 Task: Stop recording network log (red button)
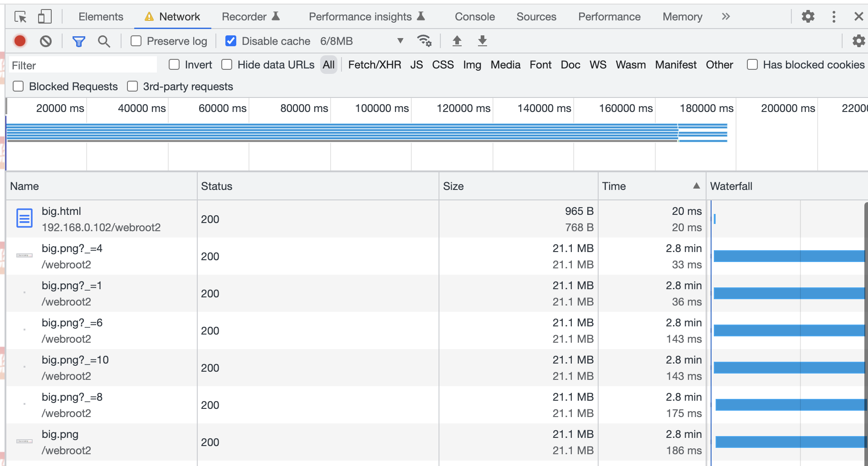pyautogui.click(x=20, y=41)
